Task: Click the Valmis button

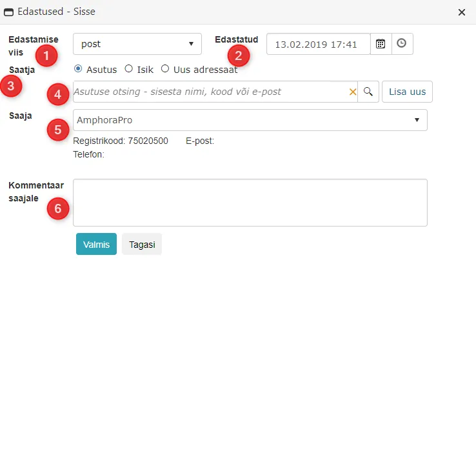Action: [x=96, y=244]
